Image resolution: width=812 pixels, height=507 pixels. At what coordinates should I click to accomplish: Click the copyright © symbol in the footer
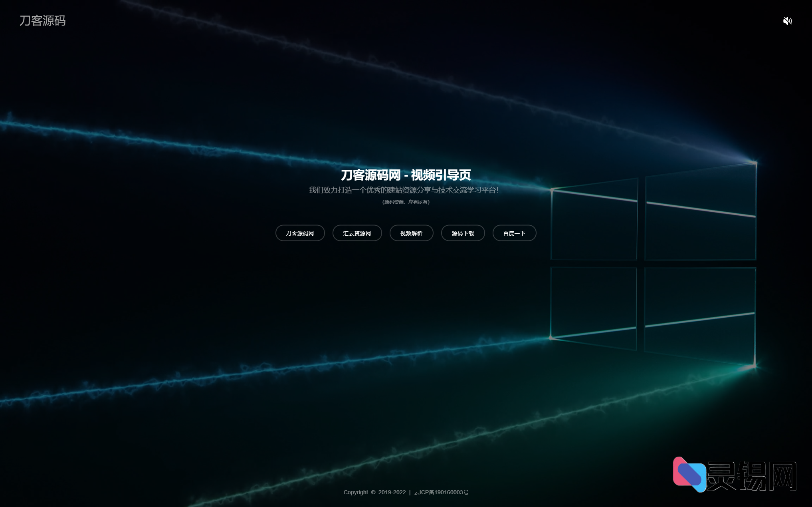coord(373,492)
